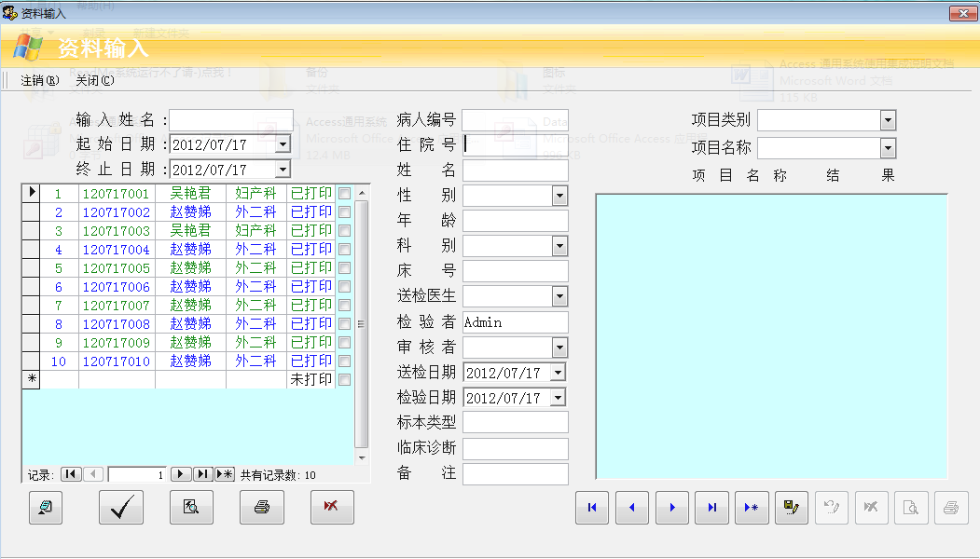This screenshot has height=559, width=980.
Task: Click new record button in list navigator
Action: click(225, 474)
